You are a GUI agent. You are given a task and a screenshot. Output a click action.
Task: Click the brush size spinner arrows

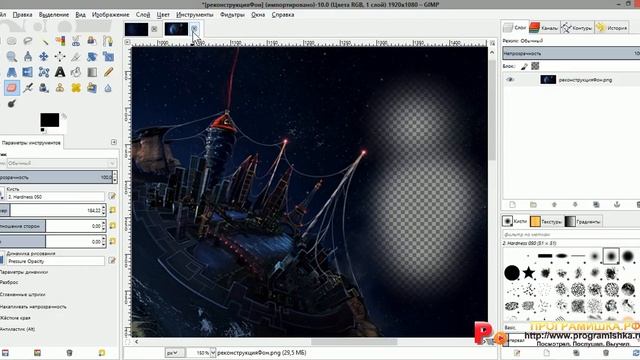[104, 210]
